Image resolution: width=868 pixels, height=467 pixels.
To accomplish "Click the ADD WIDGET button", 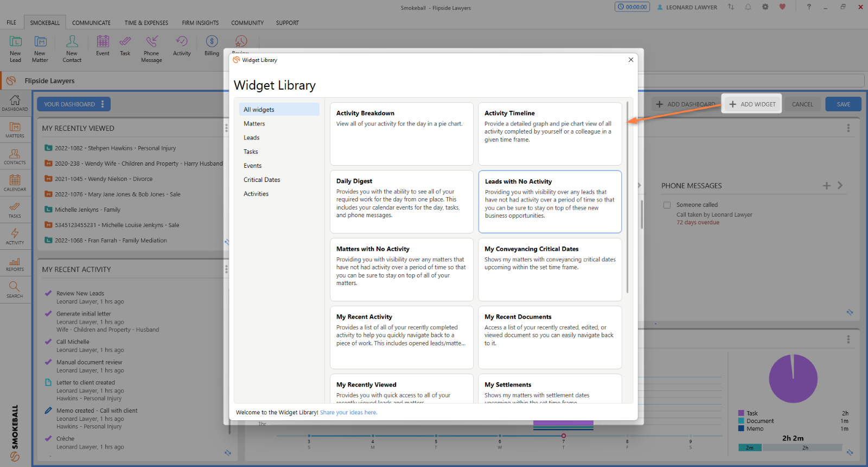I will (x=752, y=104).
